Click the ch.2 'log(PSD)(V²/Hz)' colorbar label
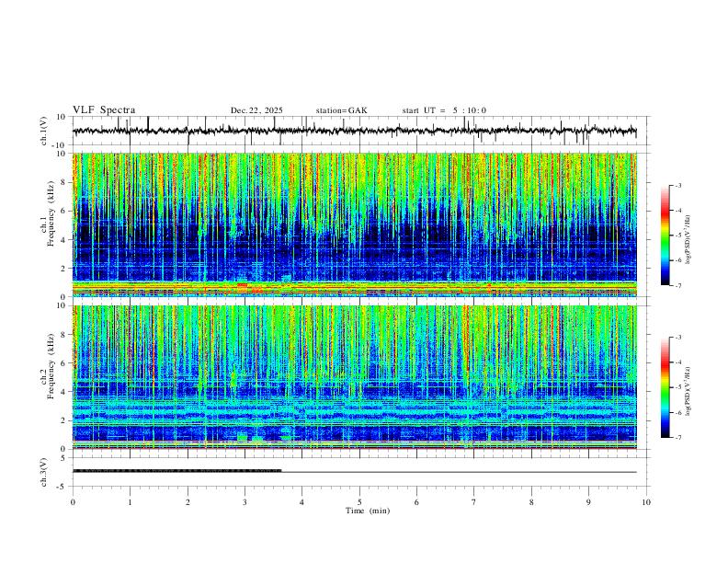 (688, 391)
